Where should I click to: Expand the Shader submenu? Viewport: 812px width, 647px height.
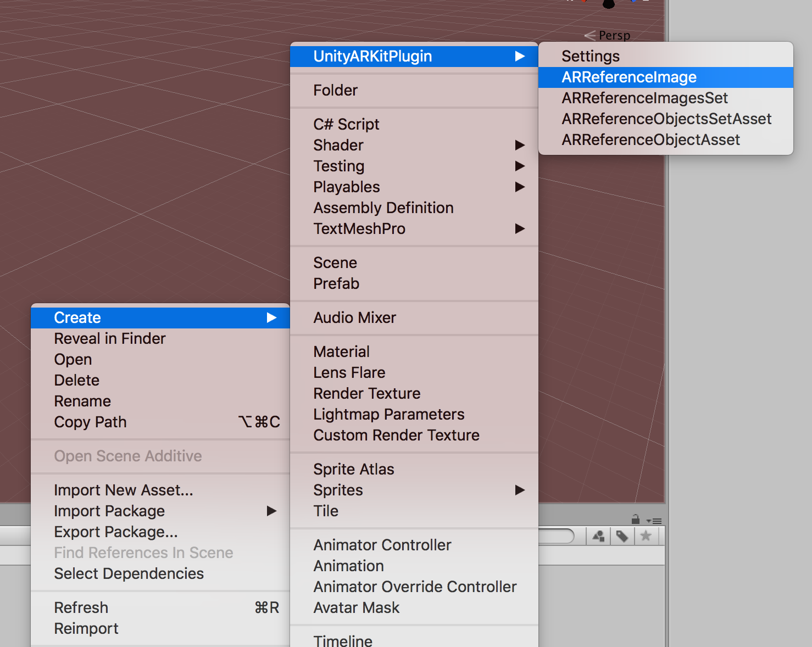point(414,145)
